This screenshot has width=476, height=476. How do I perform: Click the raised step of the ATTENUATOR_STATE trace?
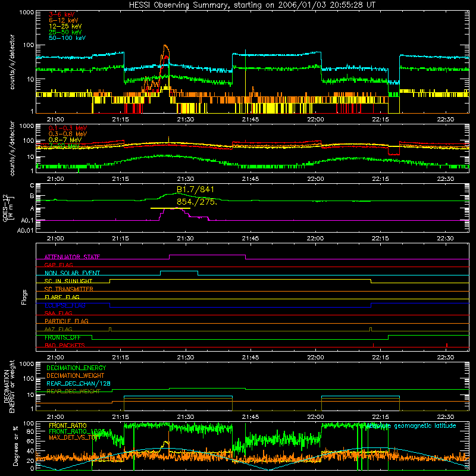(207, 255)
